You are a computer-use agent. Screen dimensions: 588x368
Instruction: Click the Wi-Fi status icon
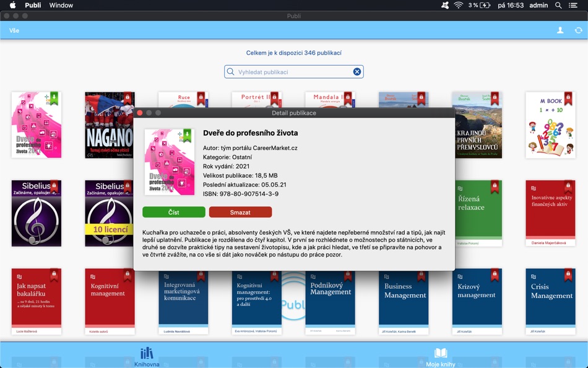pos(458,5)
